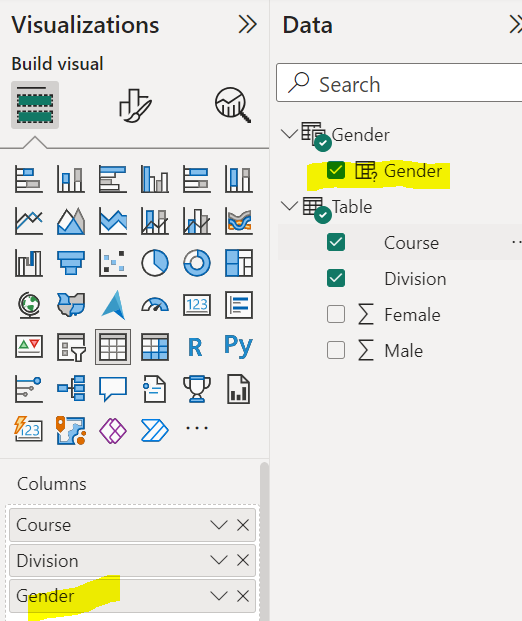Select the funnel chart visual

70,263
